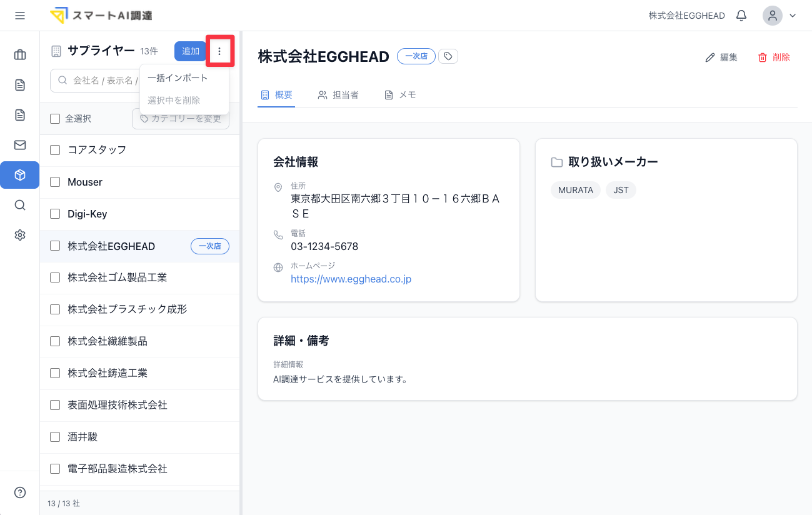812x515 pixels.
Task: Open the search sidebar icon
Action: (20, 205)
